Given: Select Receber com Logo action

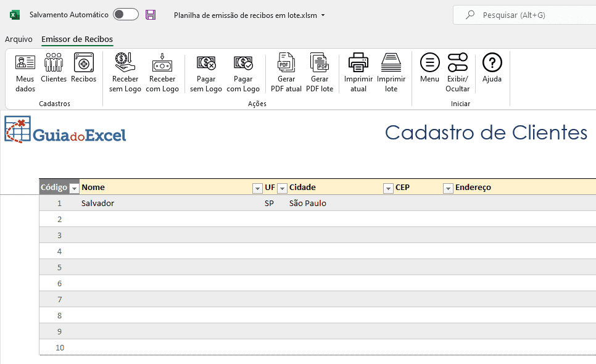Looking at the screenshot, I should [162, 72].
